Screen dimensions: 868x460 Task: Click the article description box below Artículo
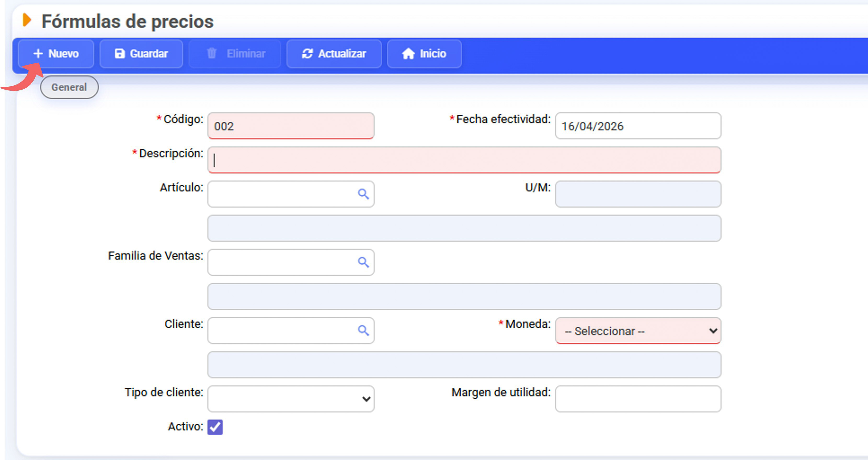pyautogui.click(x=464, y=228)
